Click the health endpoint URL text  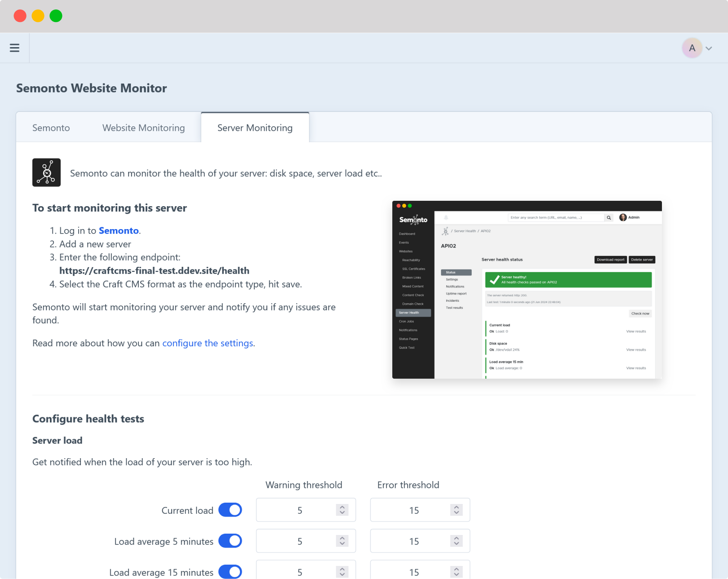coord(154,271)
